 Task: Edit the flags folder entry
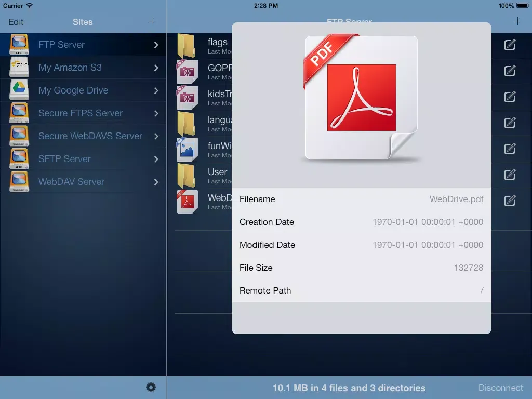pyautogui.click(x=510, y=45)
